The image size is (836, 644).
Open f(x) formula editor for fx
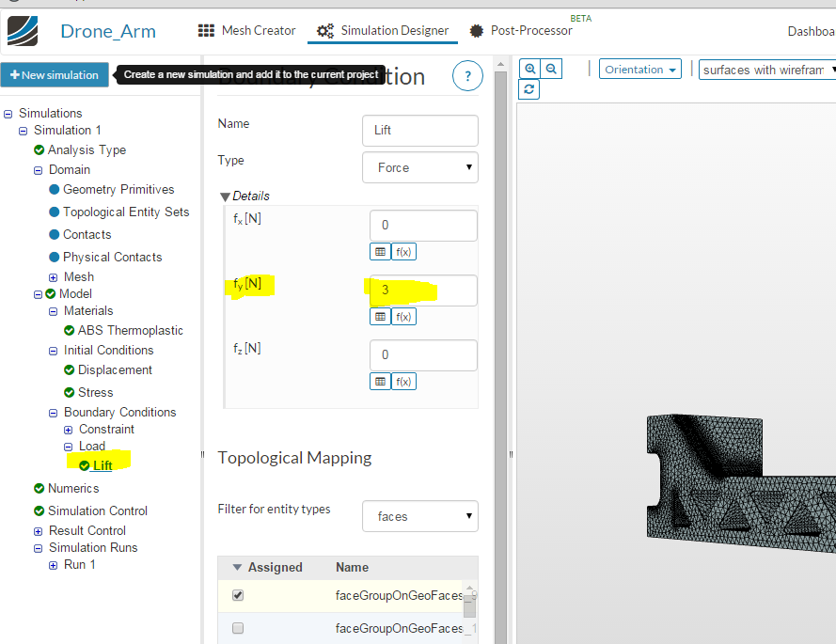(x=403, y=252)
